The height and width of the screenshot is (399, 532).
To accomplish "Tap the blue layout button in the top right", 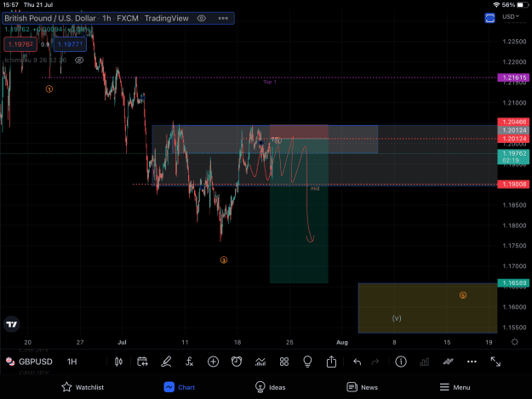I will (489, 18).
